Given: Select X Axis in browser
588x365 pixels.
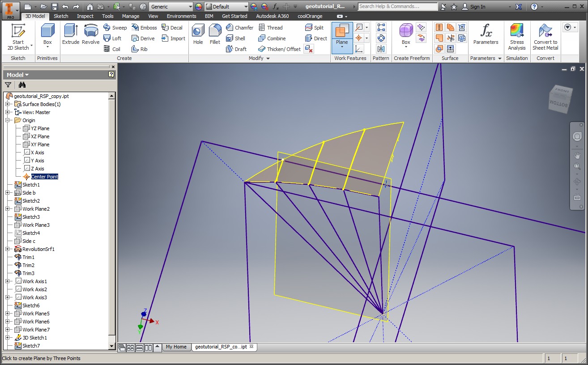Looking at the screenshot, I should 38,153.
